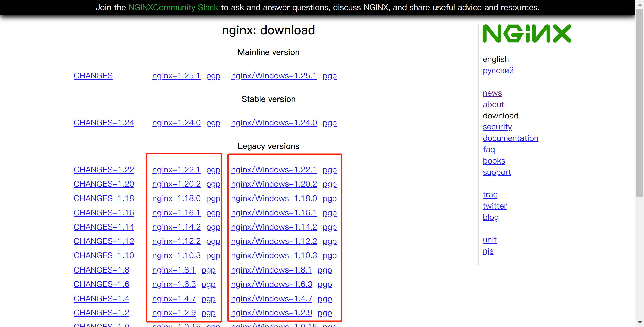Open the trac link
The height and width of the screenshot is (327, 644).
490,194
